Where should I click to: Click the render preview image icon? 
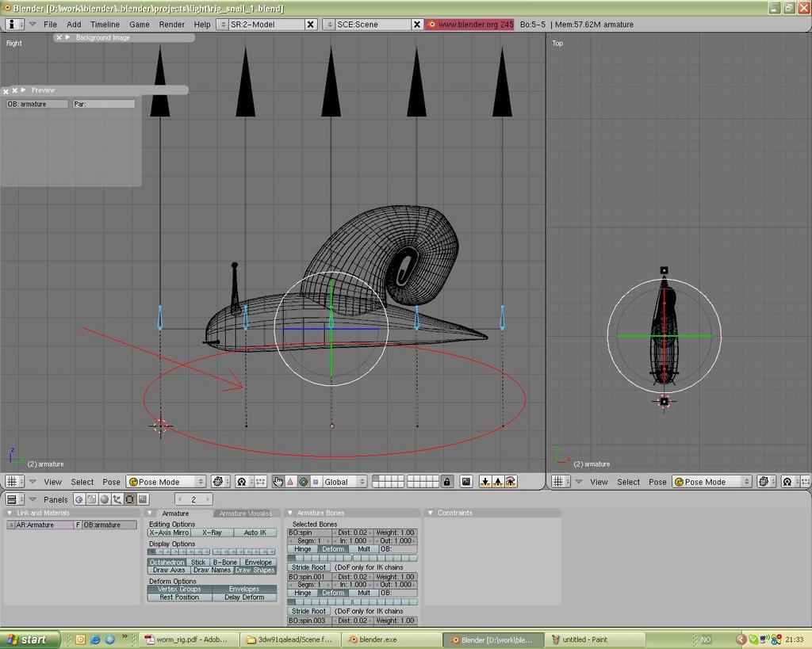pos(465,482)
